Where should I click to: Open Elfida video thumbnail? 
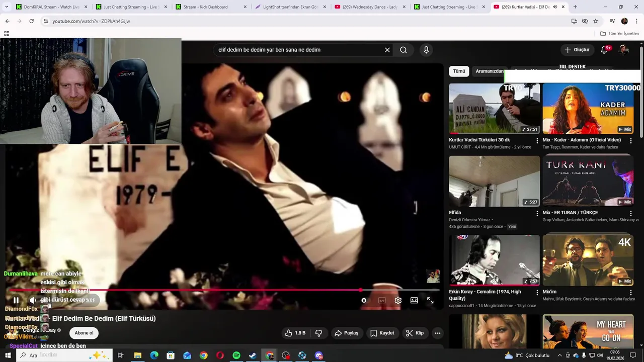495,181
